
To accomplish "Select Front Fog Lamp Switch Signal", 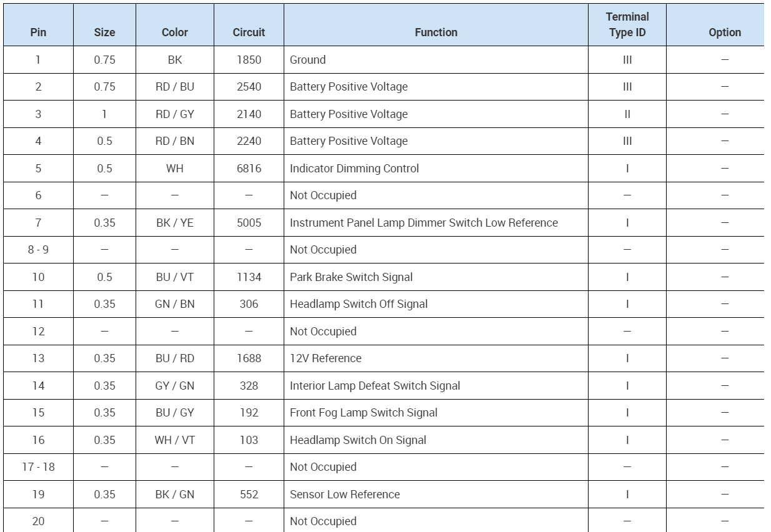I will 364,413.
